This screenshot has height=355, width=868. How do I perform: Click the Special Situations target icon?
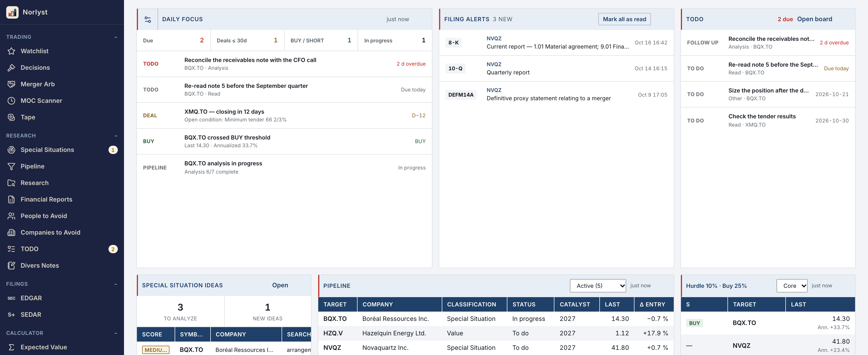[11, 150]
